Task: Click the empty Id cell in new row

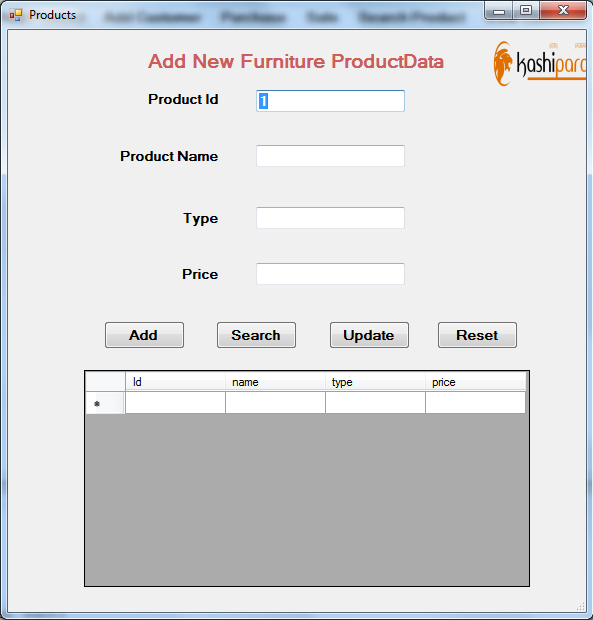Action: coord(176,403)
